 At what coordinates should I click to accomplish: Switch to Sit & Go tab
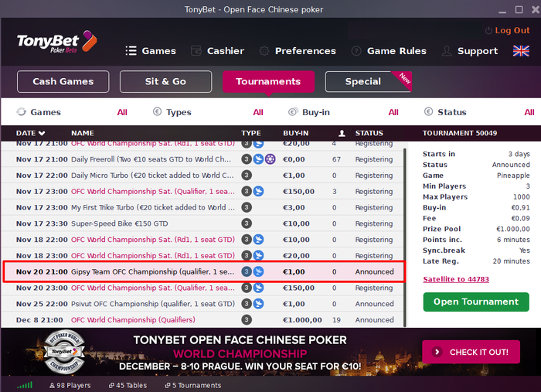coord(165,81)
